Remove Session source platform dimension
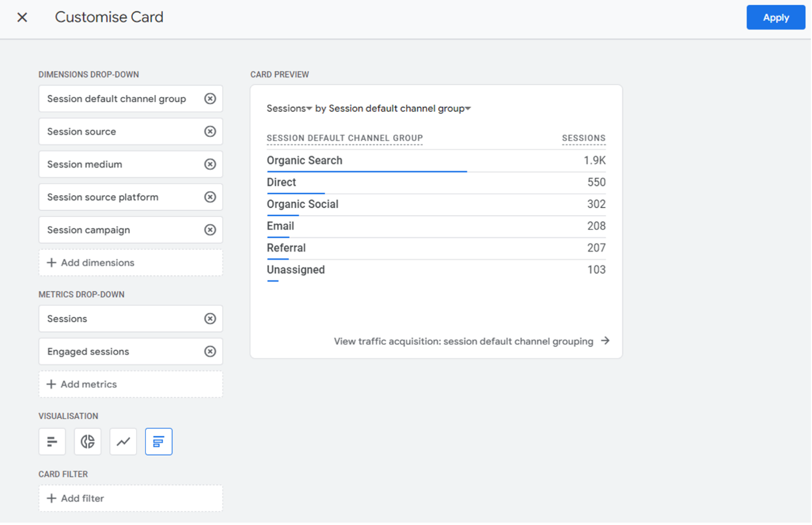The width and height of the screenshot is (812, 525). tap(210, 197)
